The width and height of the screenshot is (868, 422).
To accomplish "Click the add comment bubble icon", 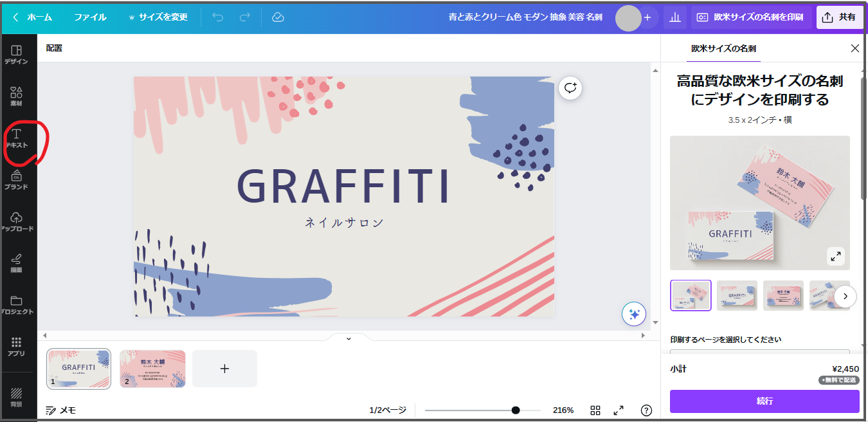I will click(x=570, y=88).
